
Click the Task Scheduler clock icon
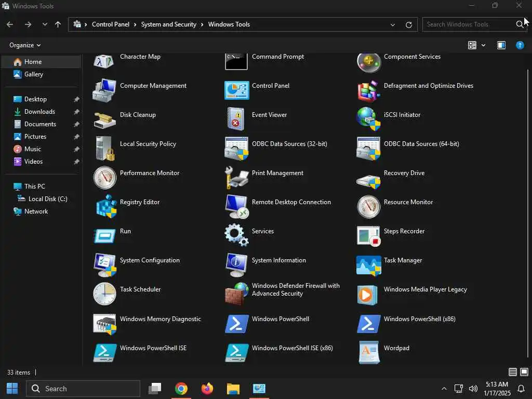[104, 294]
